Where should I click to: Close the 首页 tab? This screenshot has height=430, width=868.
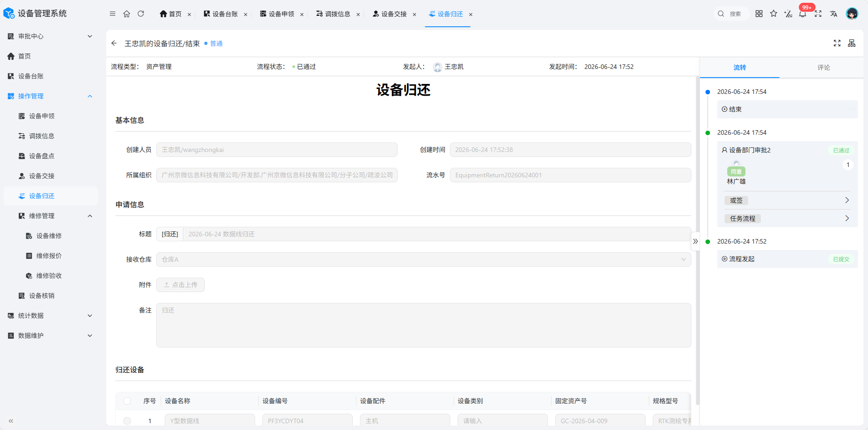tap(189, 15)
